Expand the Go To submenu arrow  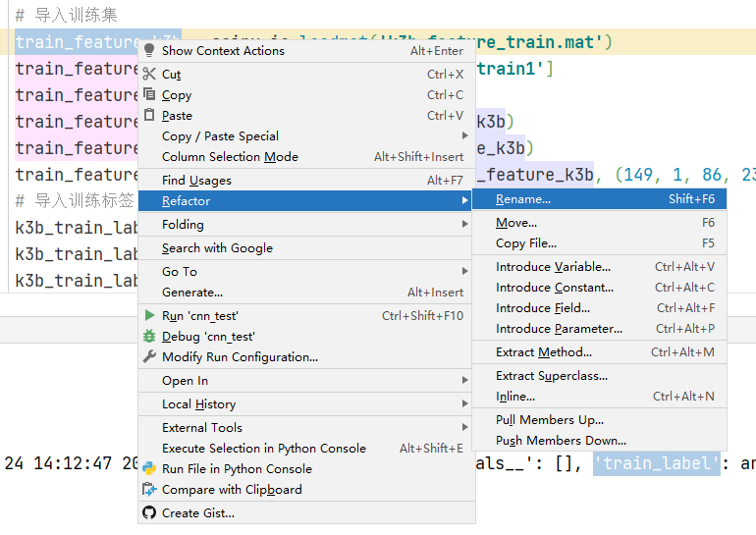(464, 271)
